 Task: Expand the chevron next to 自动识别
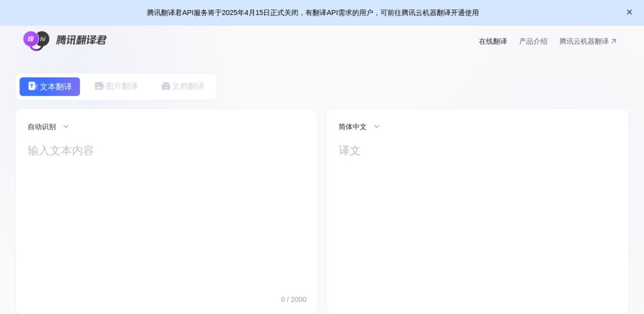[66, 127]
